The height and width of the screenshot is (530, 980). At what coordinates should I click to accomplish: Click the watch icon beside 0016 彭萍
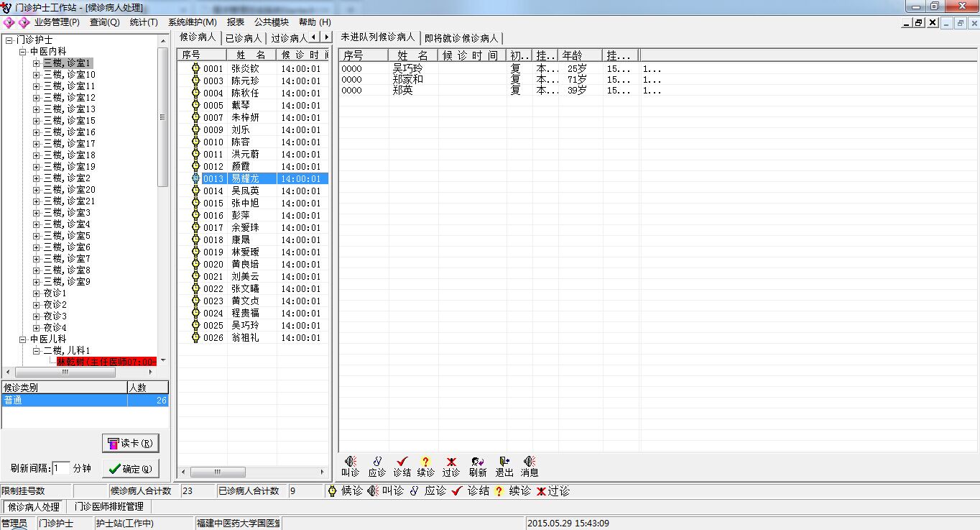pos(195,215)
